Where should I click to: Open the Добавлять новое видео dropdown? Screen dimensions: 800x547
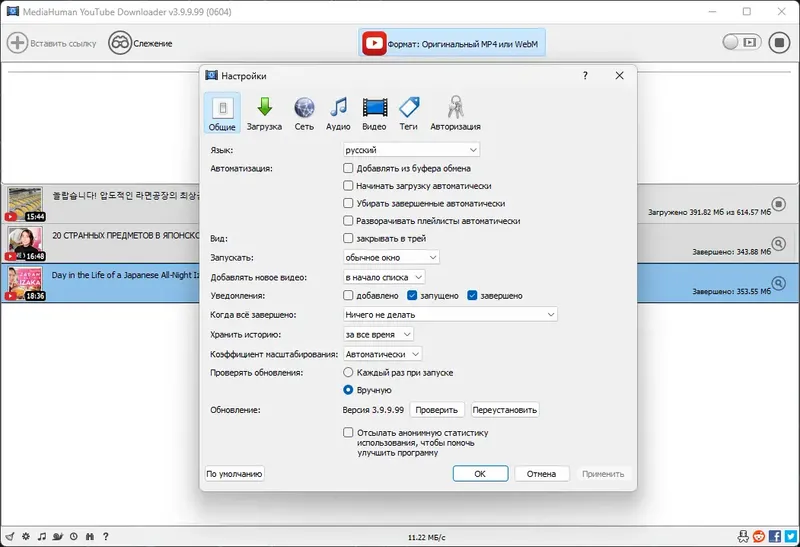click(384, 277)
